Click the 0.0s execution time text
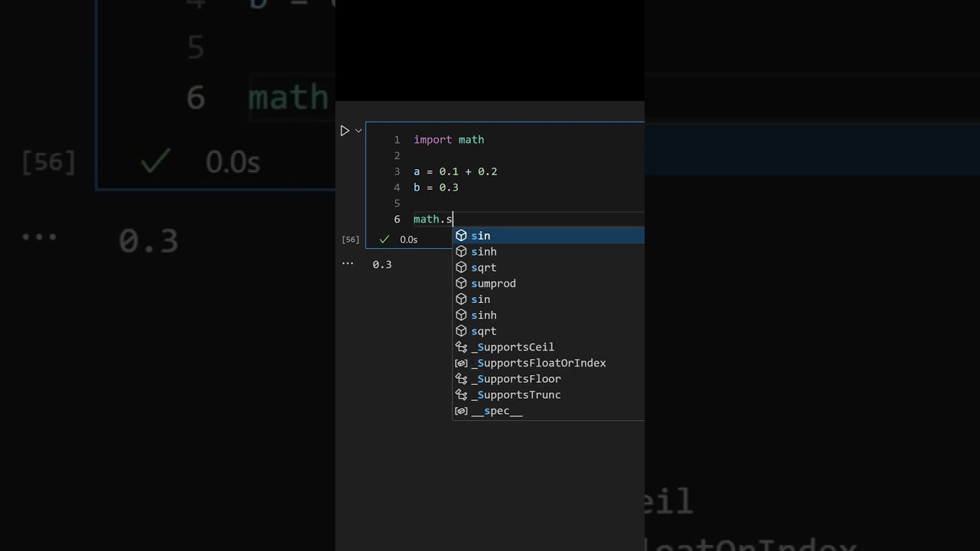980x551 pixels. click(409, 240)
